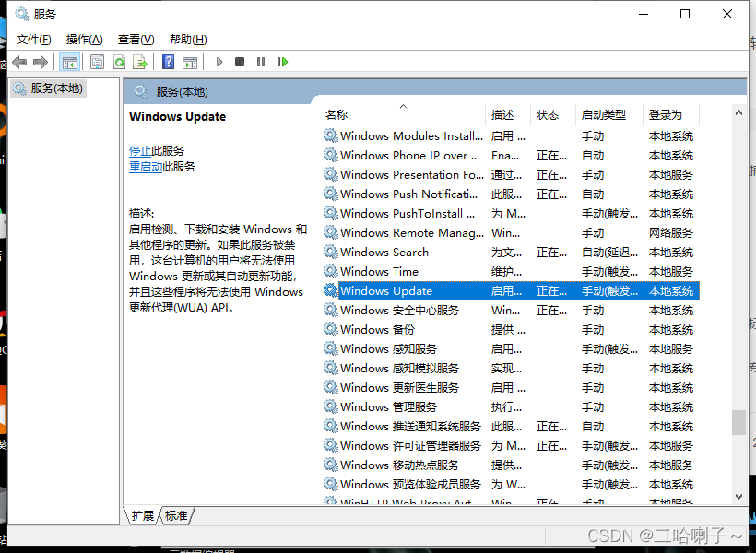
Task: Select the Windows Presentation Fo... service
Action: [x=412, y=174]
